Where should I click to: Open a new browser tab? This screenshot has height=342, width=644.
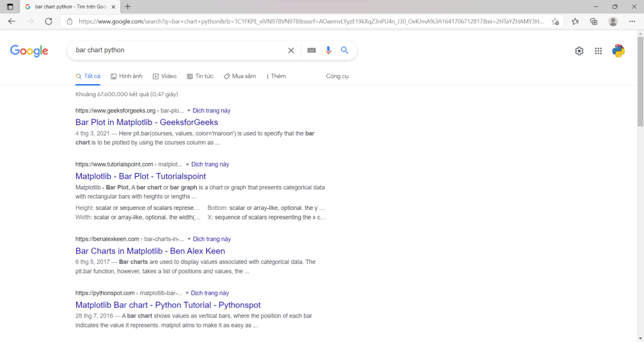point(128,6)
